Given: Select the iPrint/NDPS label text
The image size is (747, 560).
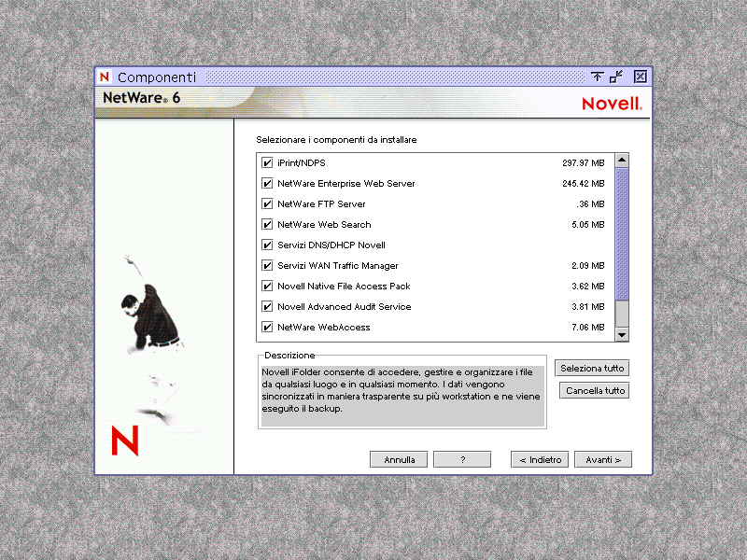Looking at the screenshot, I should tap(301, 162).
